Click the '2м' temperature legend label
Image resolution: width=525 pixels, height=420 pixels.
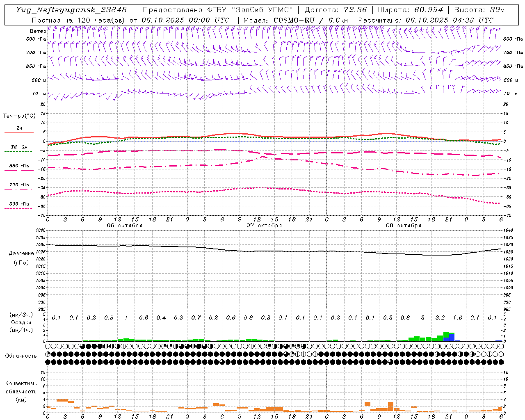tap(19, 128)
